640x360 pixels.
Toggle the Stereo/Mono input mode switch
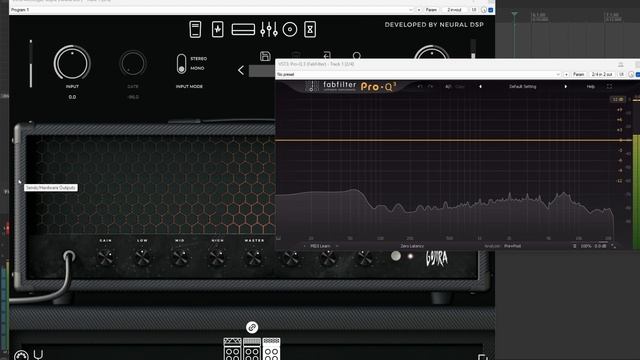[181, 64]
